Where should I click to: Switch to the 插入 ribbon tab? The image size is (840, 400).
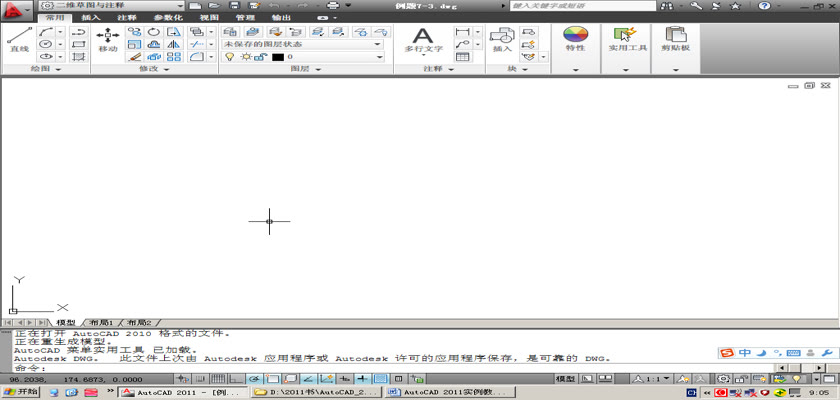[x=91, y=18]
